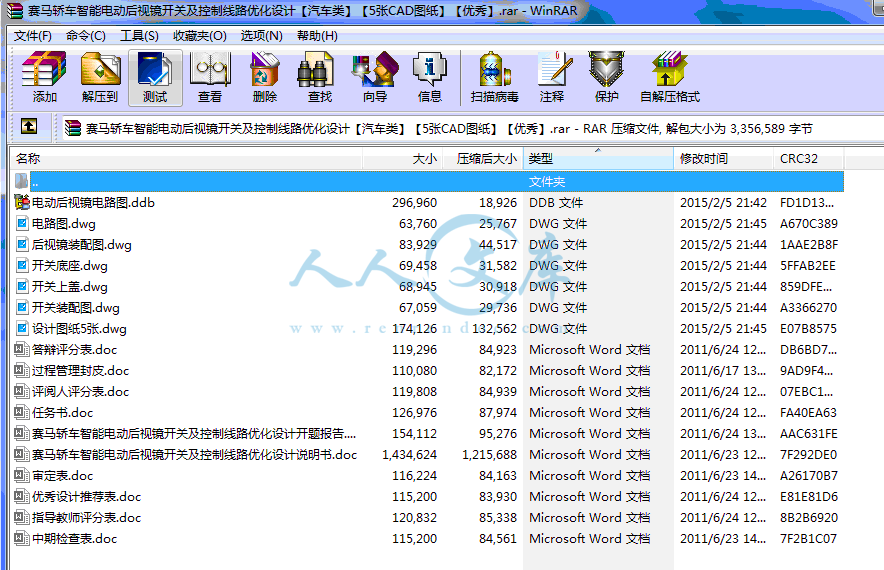The width and height of the screenshot is (884, 570).
Task: Click packed size value 1,215,688
Action: point(489,454)
